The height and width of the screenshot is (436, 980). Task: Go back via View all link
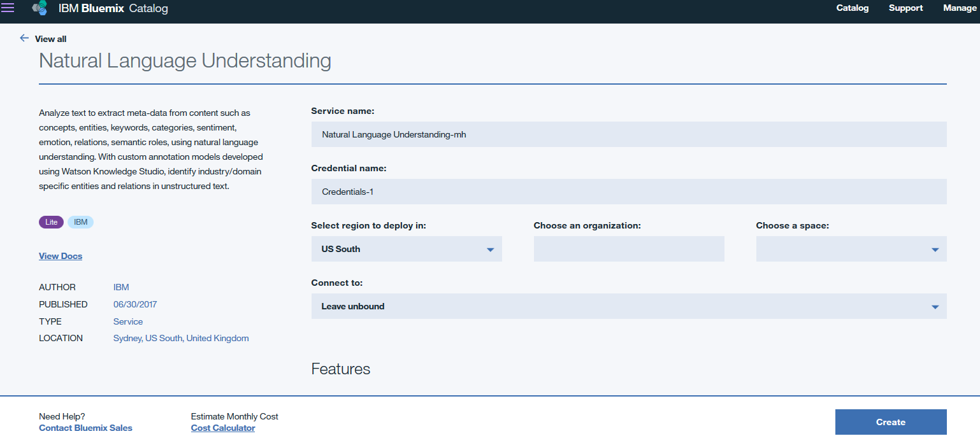tap(50, 39)
